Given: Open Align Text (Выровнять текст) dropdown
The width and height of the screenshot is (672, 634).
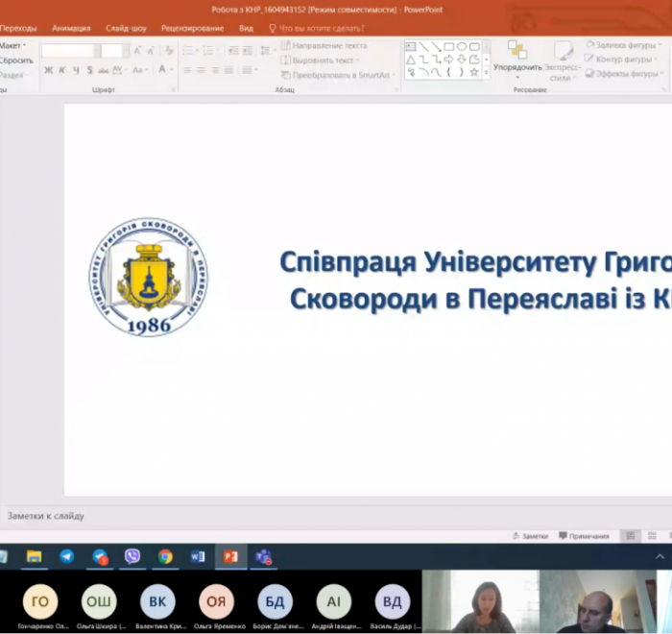Looking at the screenshot, I should coord(320,61).
